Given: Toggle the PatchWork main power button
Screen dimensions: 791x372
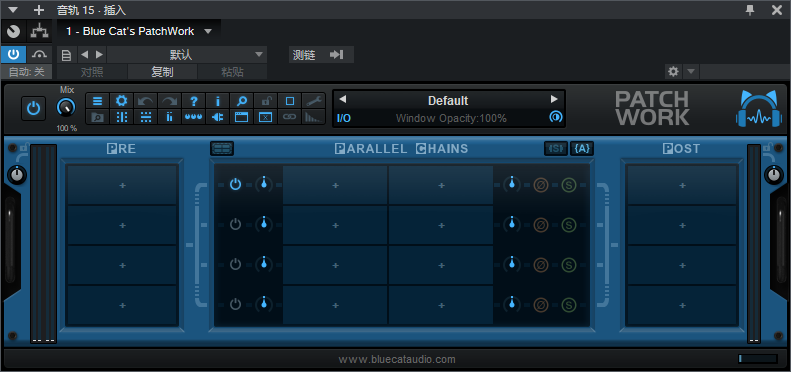Looking at the screenshot, I should [x=33, y=108].
